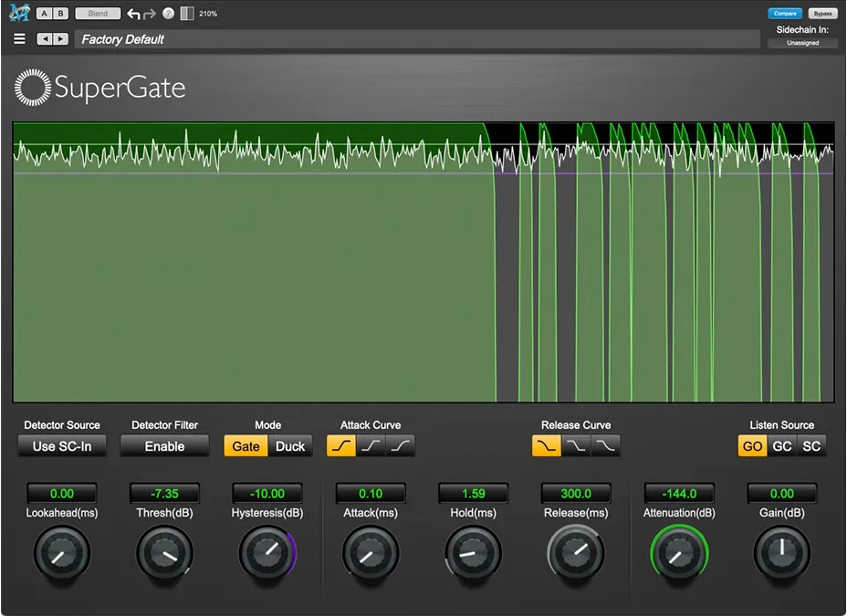This screenshot has width=847, height=616.
Task: Redo the last undone change
Action: click(149, 14)
